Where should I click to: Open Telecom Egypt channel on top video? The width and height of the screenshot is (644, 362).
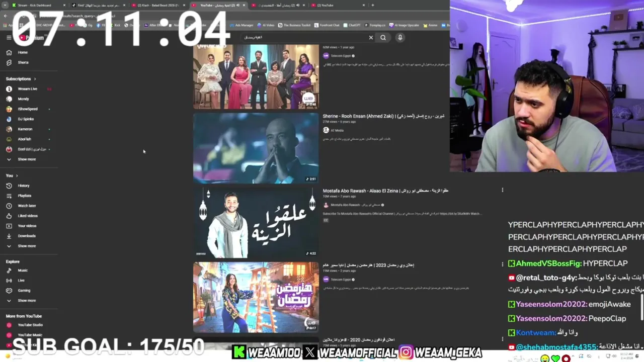(341, 56)
